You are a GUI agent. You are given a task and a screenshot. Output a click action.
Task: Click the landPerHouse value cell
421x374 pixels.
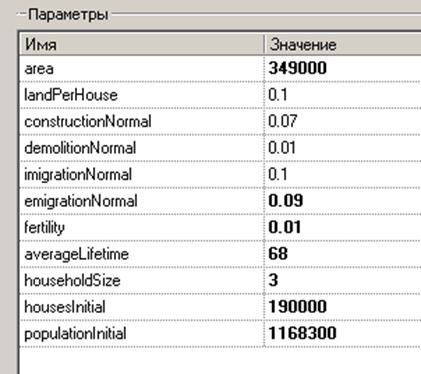tap(343, 95)
